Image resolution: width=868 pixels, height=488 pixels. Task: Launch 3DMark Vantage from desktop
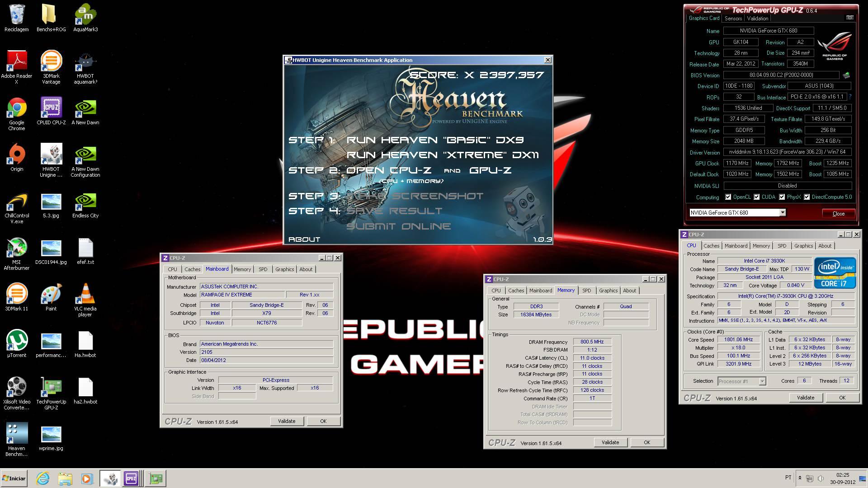pos(51,67)
